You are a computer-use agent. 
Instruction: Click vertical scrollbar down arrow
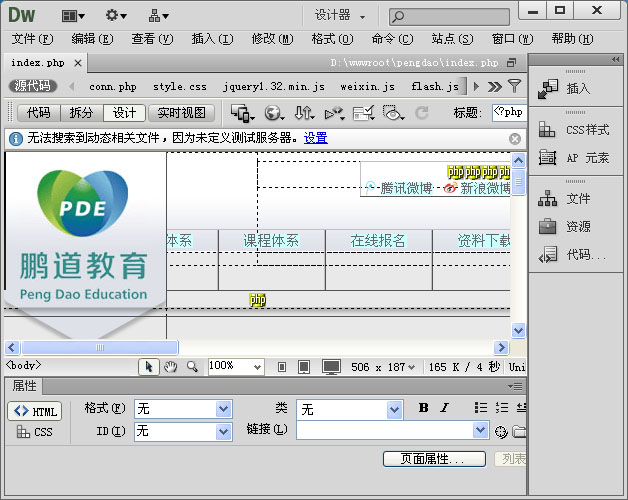click(x=518, y=331)
